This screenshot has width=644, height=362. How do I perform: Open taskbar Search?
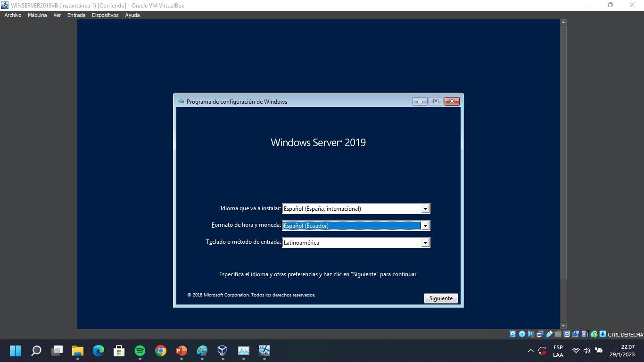(36, 351)
